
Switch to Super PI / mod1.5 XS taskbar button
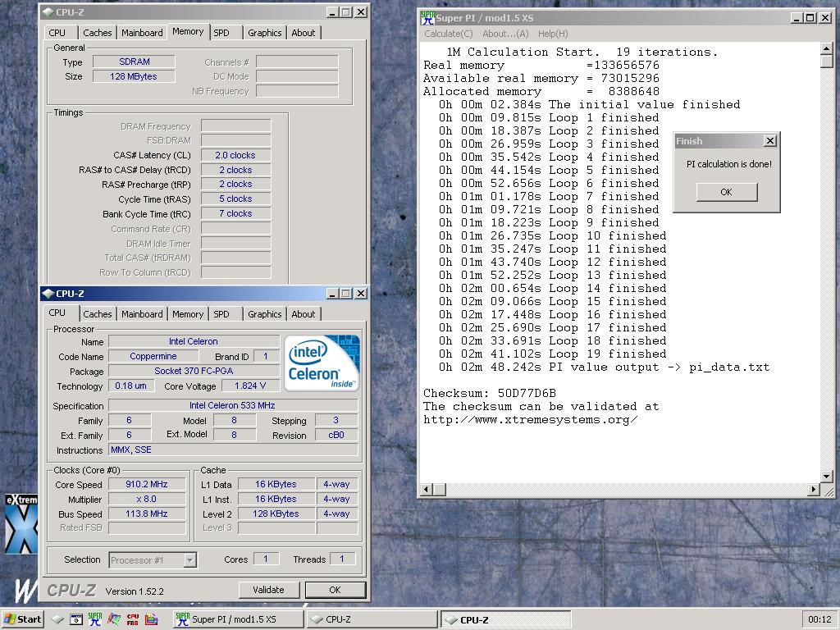(x=237, y=619)
